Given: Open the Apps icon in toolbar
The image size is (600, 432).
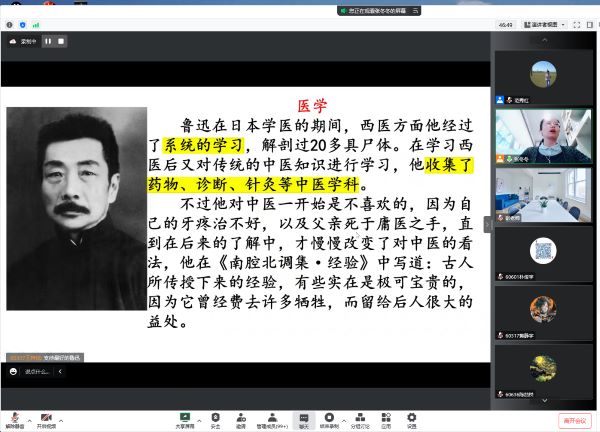Looking at the screenshot, I should pyautogui.click(x=386, y=418).
